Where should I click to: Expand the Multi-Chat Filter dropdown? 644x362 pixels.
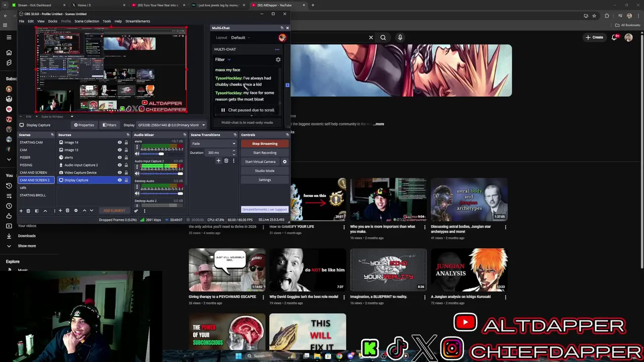point(222,59)
